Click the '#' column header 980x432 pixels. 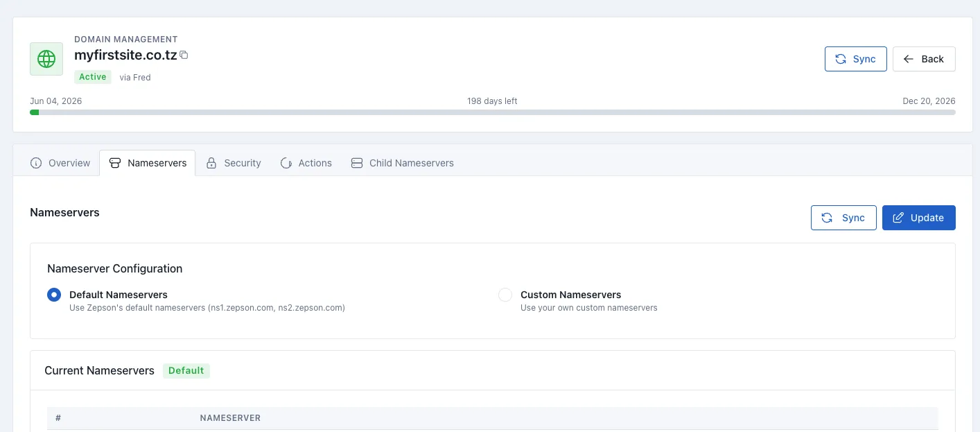pyautogui.click(x=58, y=418)
